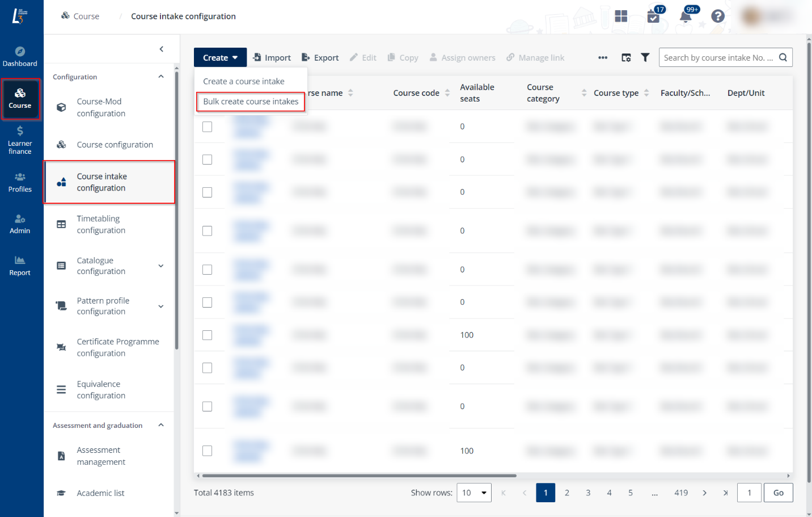Export the course intake list
812x517 pixels.
(x=320, y=57)
